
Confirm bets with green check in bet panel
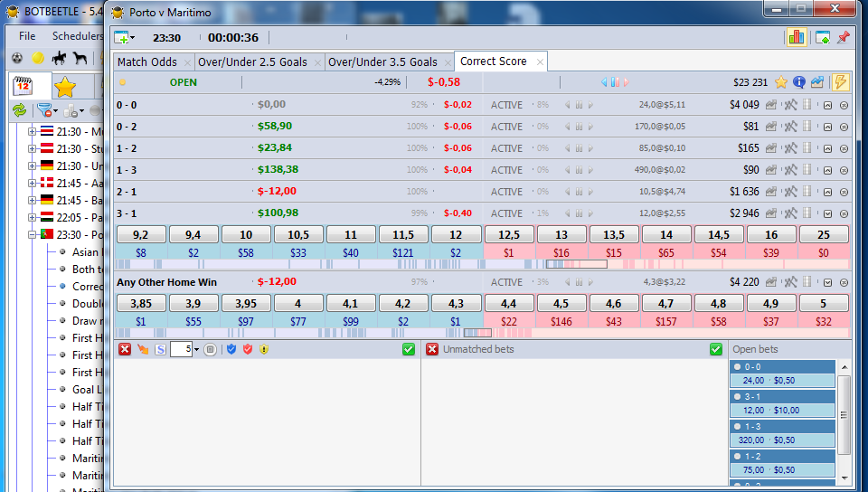point(409,349)
